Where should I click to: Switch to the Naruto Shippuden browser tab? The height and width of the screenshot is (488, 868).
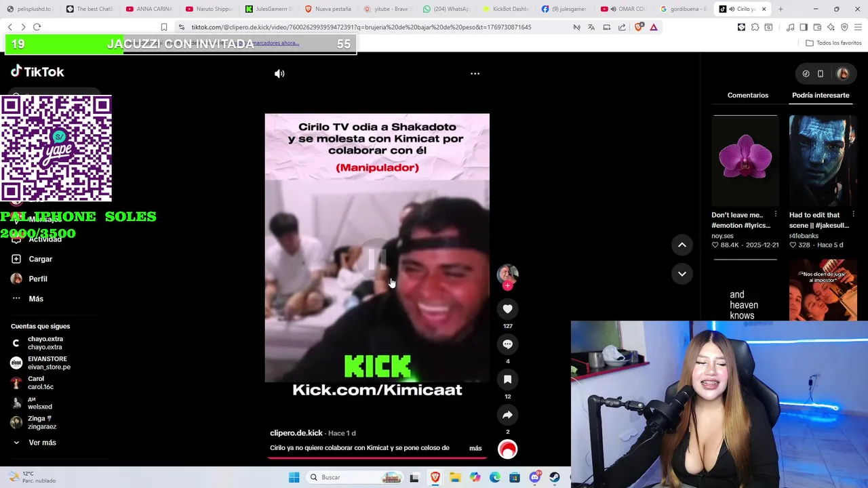210,9
